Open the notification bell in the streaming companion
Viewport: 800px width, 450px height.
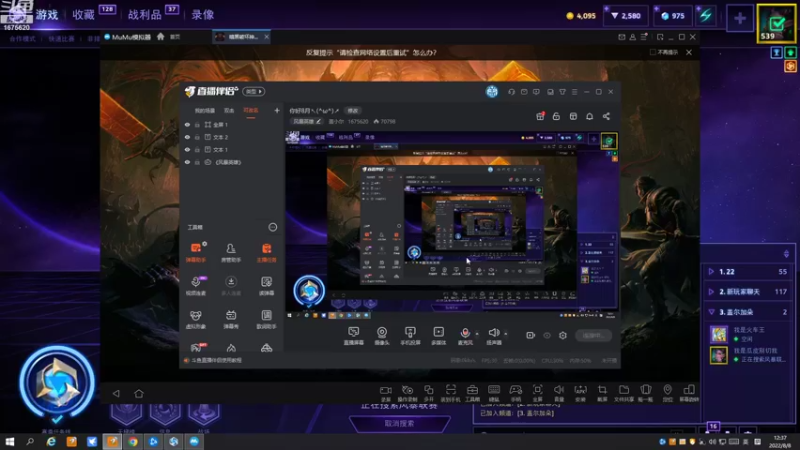pos(589,116)
